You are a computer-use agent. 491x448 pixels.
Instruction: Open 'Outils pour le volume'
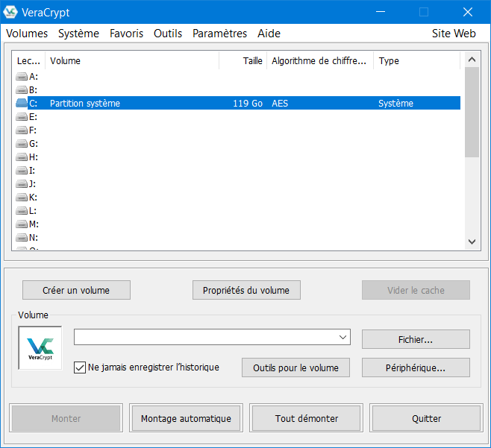(x=295, y=367)
